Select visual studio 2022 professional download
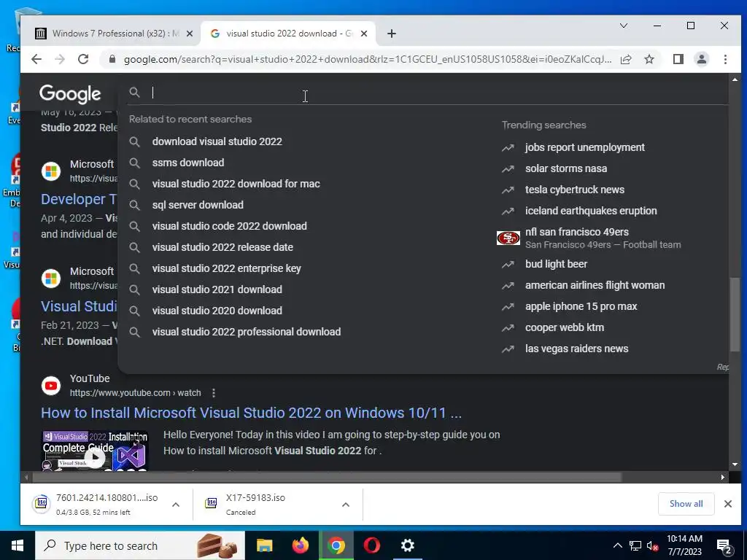This screenshot has width=747, height=560. 247,332
